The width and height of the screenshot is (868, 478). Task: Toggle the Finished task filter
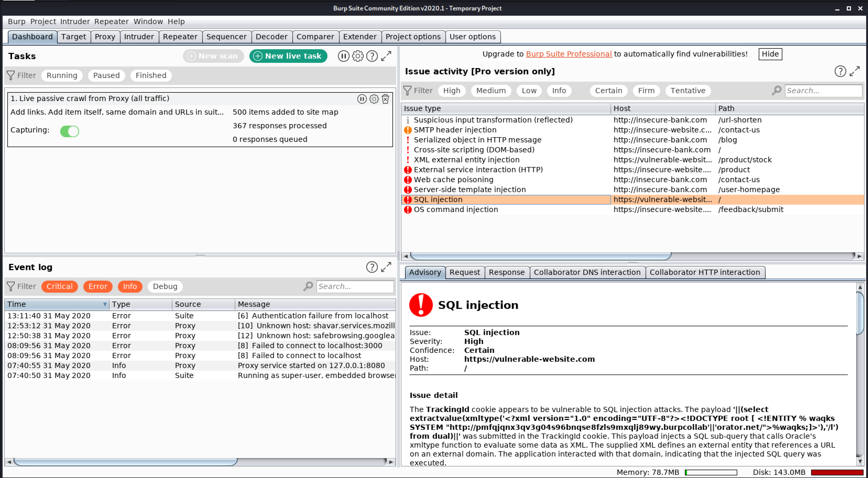[x=151, y=75]
